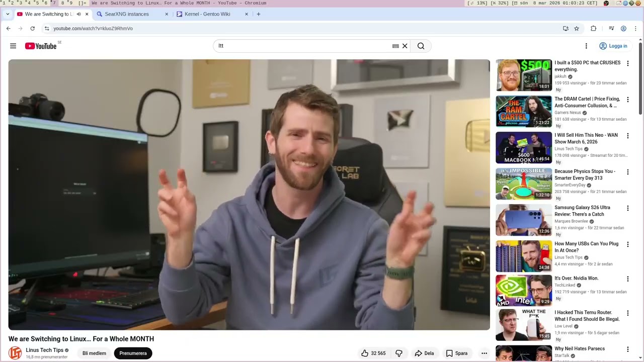Open the on-screen keyboard in search box
The image size is (644, 362).
tap(395, 46)
